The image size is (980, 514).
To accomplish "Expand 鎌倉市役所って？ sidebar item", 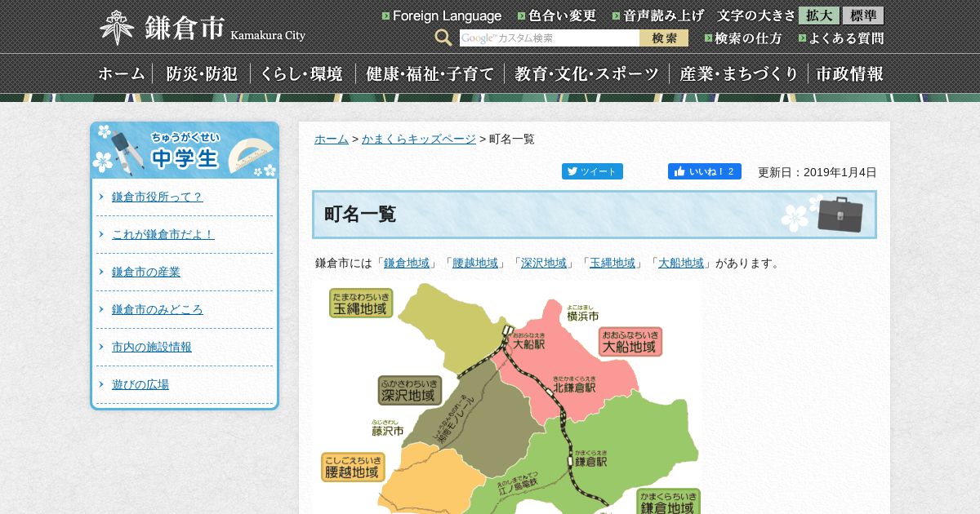I will point(157,197).
